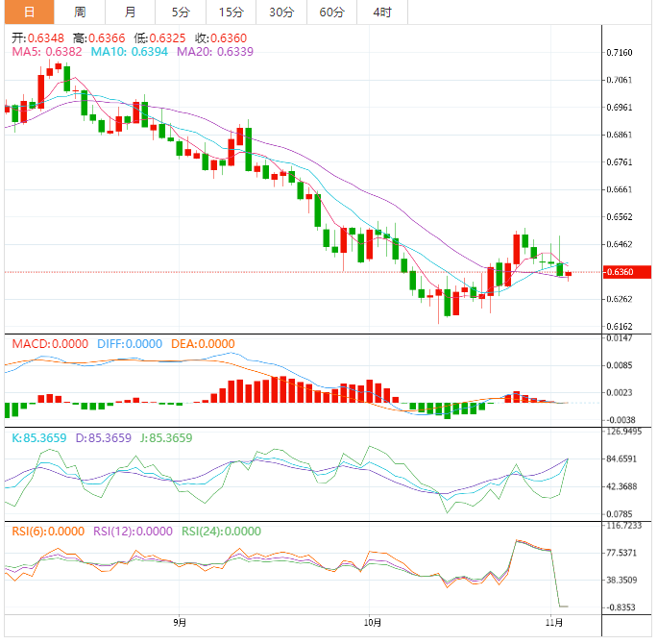This screenshot has height=644, width=658.
Task: Click the D:85.3659 KDJ label
Action: point(103,438)
